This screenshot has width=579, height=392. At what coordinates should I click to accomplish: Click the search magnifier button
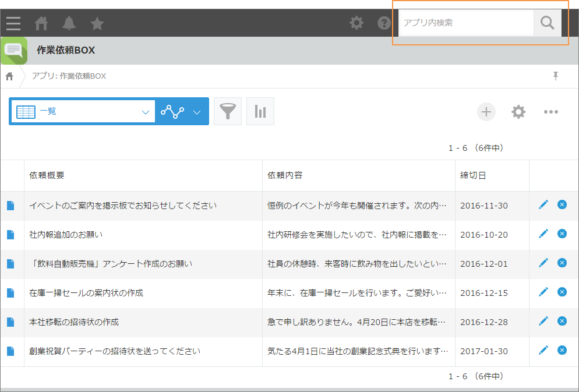(547, 23)
